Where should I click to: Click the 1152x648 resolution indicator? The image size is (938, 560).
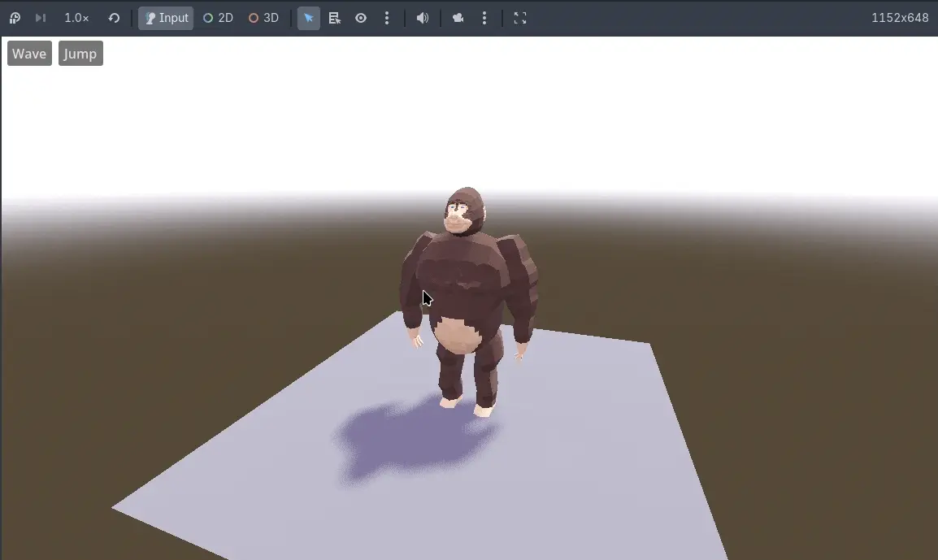pyautogui.click(x=899, y=17)
